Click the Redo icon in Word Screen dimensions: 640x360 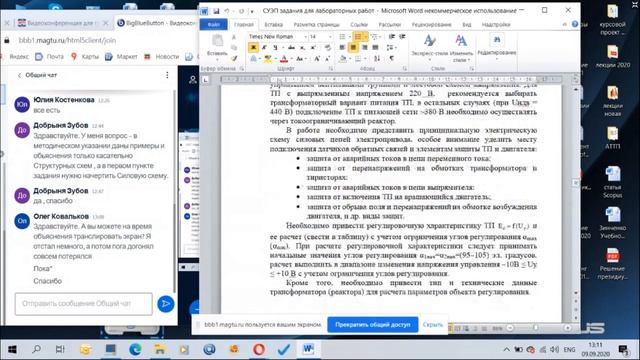click(241, 11)
